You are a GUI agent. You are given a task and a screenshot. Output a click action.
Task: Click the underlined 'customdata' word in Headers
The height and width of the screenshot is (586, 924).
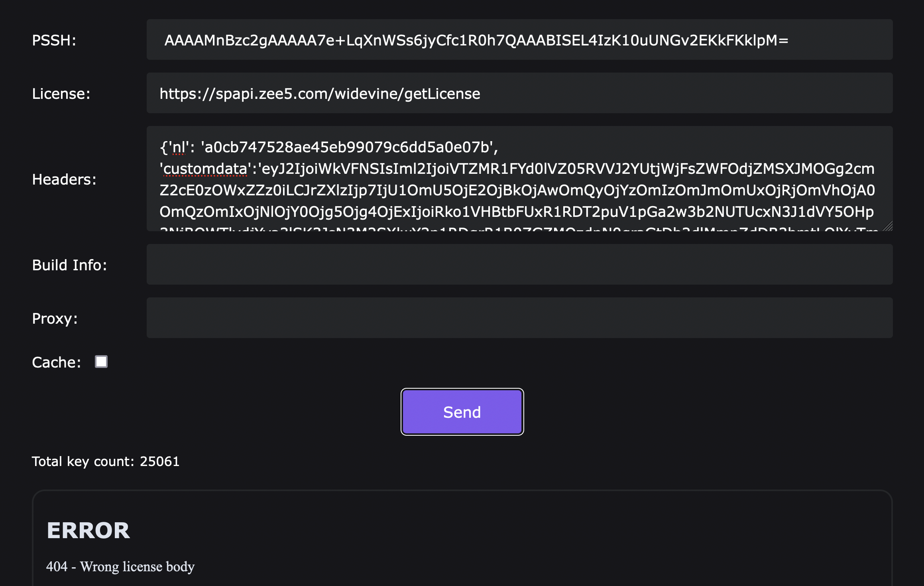pyautogui.click(x=205, y=169)
